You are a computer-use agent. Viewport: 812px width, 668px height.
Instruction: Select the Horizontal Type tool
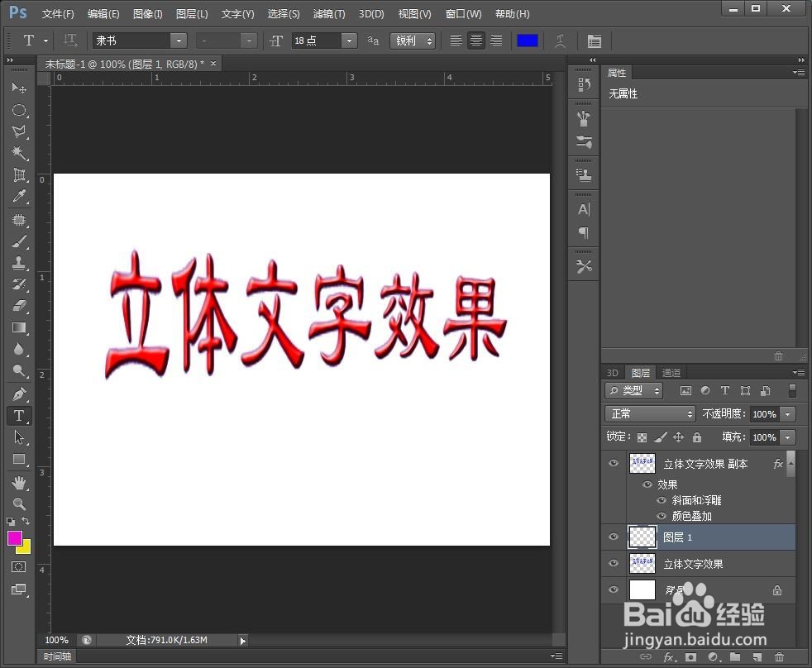20,417
